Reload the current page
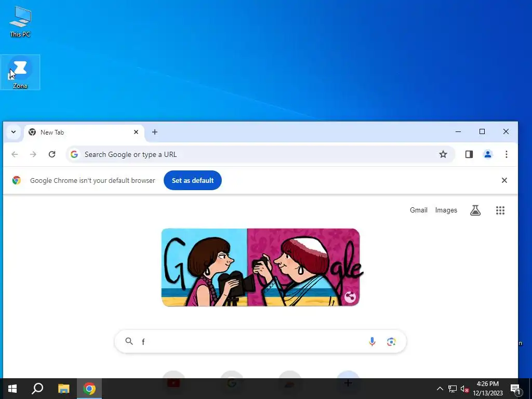The image size is (532, 399). click(x=52, y=154)
